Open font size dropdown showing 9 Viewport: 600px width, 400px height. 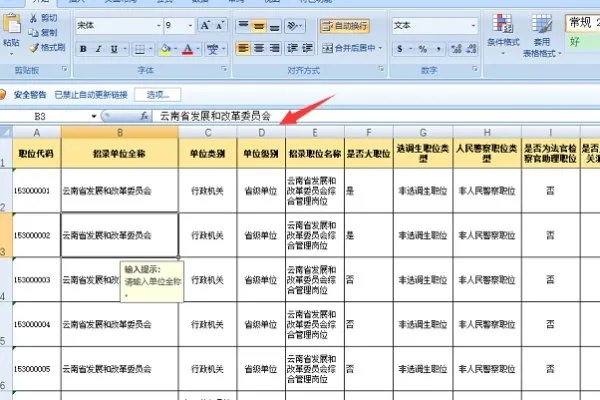click(190, 26)
